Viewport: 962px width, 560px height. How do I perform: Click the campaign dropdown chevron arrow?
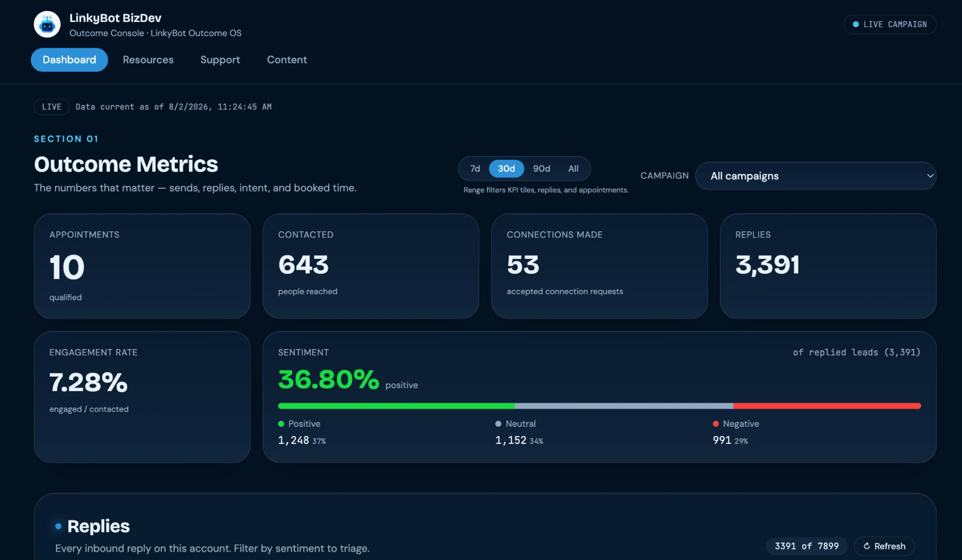click(x=930, y=176)
